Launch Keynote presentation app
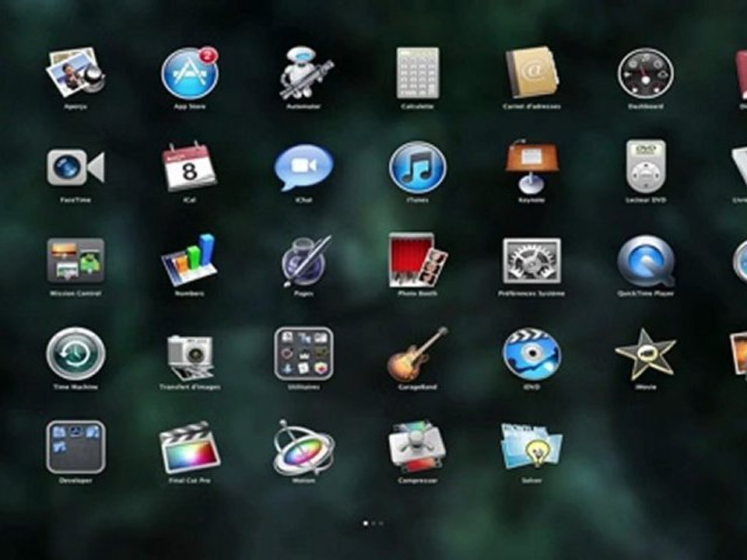 point(531,166)
